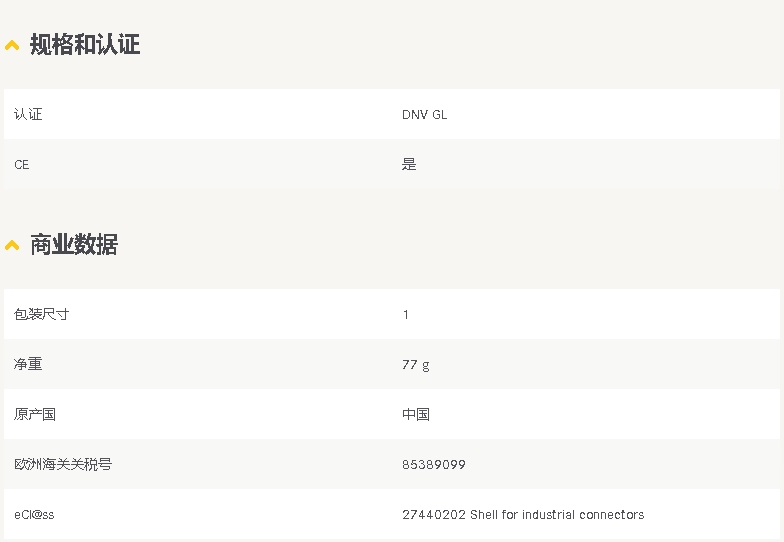This screenshot has height=542, width=784.
Task: Click the customs tariff number 85389099
Action: click(x=434, y=464)
